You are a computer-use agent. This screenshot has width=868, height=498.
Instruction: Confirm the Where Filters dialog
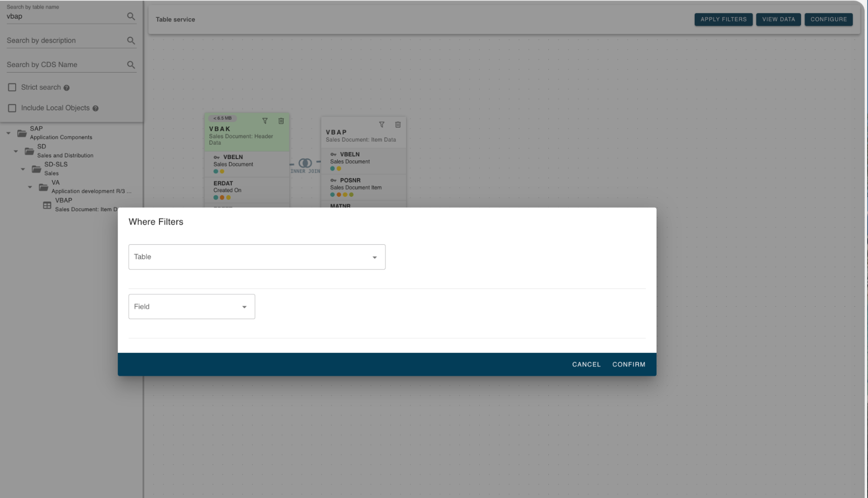[628, 364]
